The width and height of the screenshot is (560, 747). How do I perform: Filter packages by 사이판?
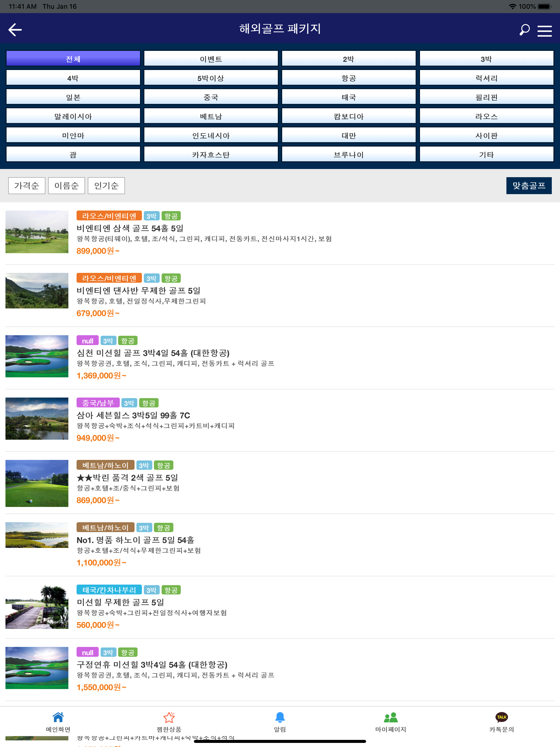[x=487, y=135]
